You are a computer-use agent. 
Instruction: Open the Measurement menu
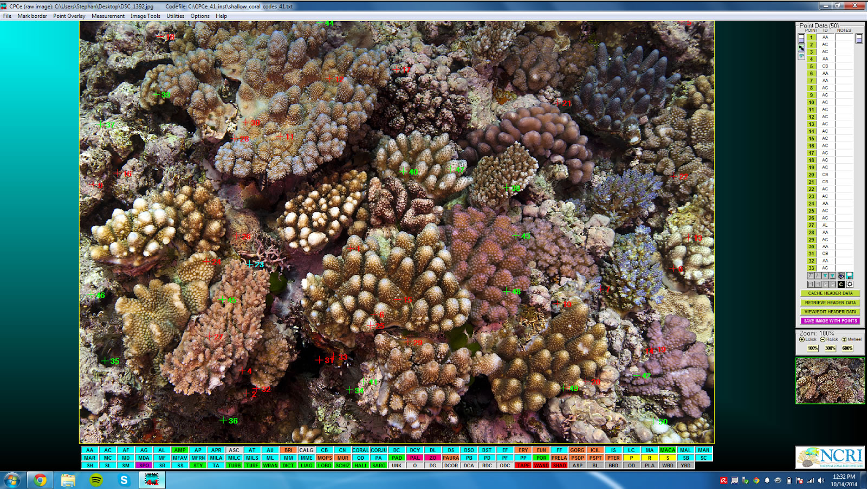[x=108, y=16]
